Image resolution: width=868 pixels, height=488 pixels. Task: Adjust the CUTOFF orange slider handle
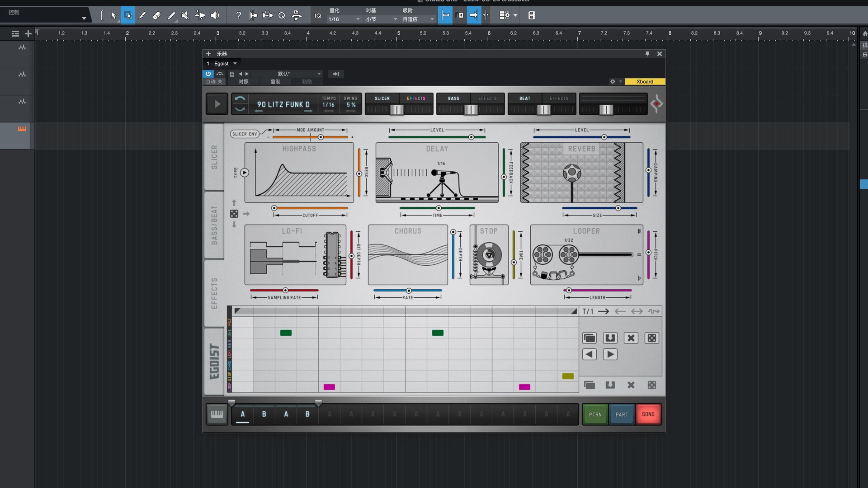pyautogui.click(x=274, y=208)
